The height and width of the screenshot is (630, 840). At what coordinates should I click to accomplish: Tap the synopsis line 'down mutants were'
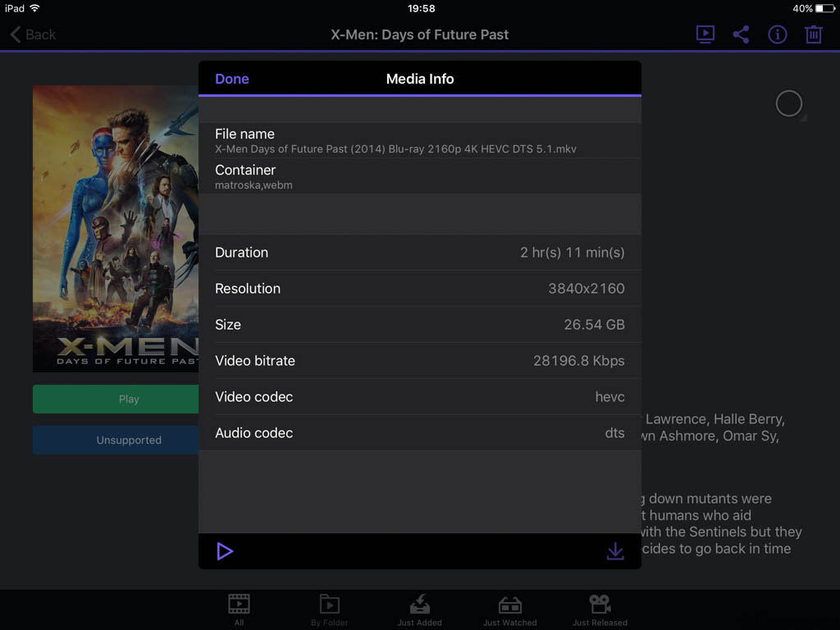(x=710, y=499)
